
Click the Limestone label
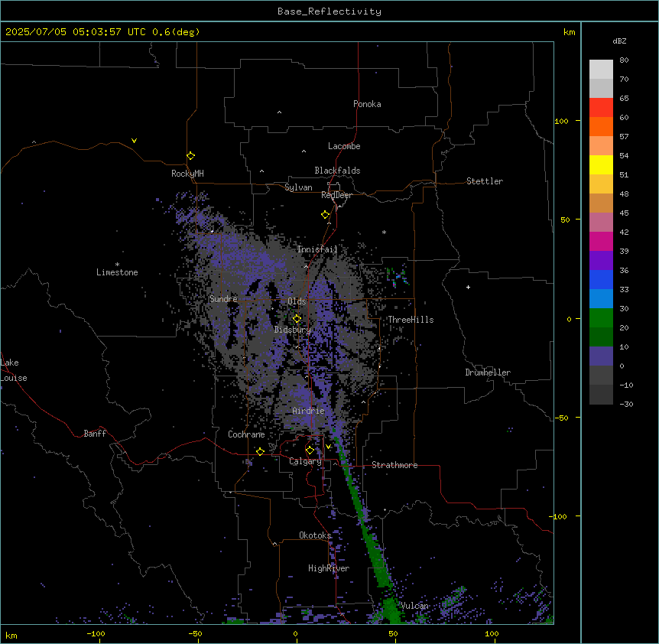coord(117,272)
